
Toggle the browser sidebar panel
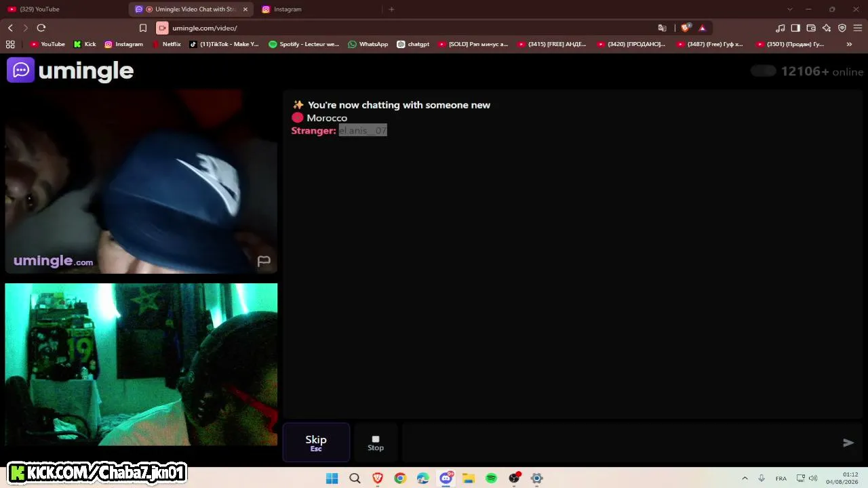click(795, 28)
